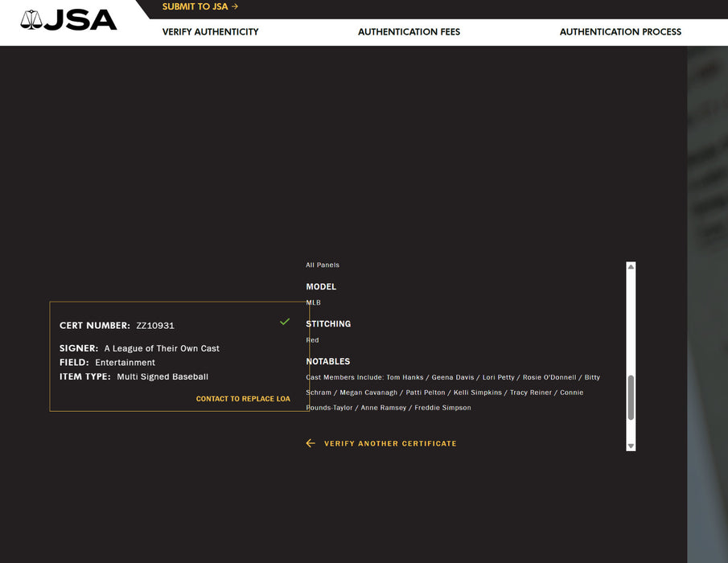Click signer text A League of Their Own Cast
This screenshot has height=563, width=728.
coord(162,348)
